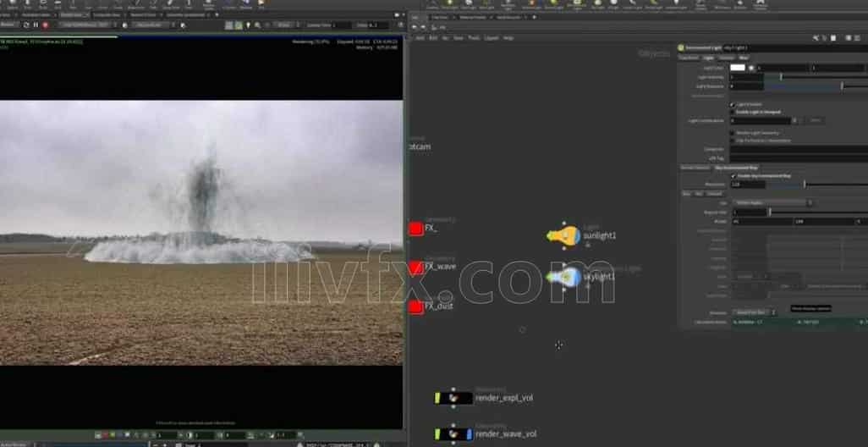
Task: Toggle the red flag on the FX_wave node
Action: 415,268
